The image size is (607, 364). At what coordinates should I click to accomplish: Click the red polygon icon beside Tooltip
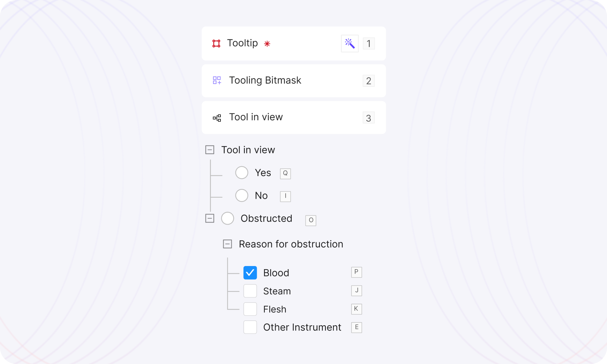pyautogui.click(x=216, y=44)
